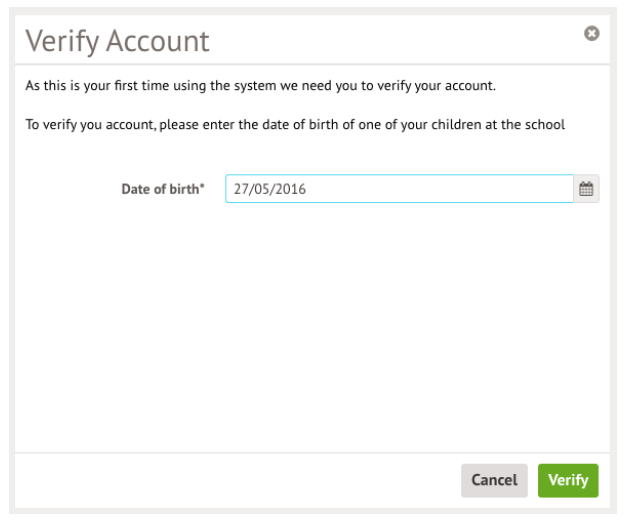Viewport: 627px width, 522px height.
Task: Click the 'first time using the system' sentence
Action: [x=260, y=86]
